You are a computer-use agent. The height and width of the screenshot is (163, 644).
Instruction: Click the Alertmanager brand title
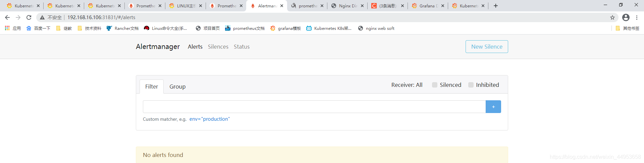(158, 47)
